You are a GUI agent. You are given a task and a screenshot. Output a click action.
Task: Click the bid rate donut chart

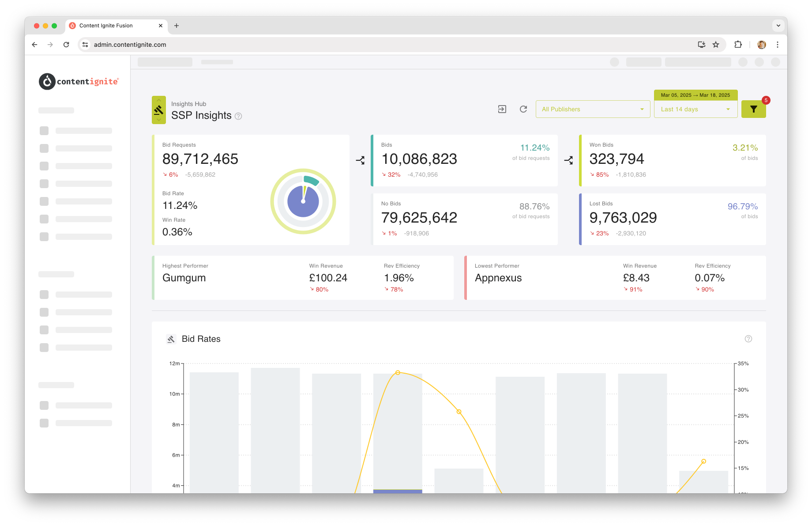(303, 201)
